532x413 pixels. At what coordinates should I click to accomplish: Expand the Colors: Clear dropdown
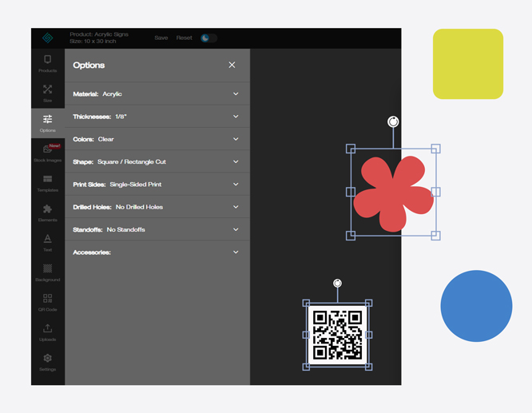(x=157, y=139)
